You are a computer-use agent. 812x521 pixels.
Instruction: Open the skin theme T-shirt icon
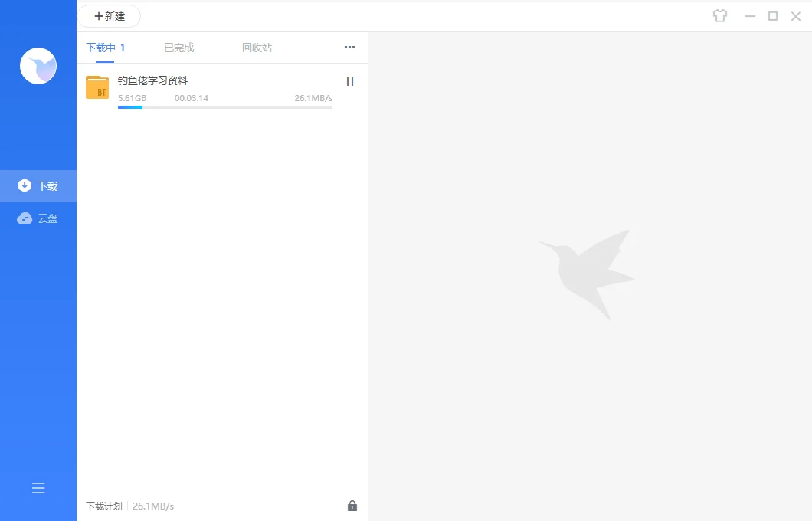719,16
